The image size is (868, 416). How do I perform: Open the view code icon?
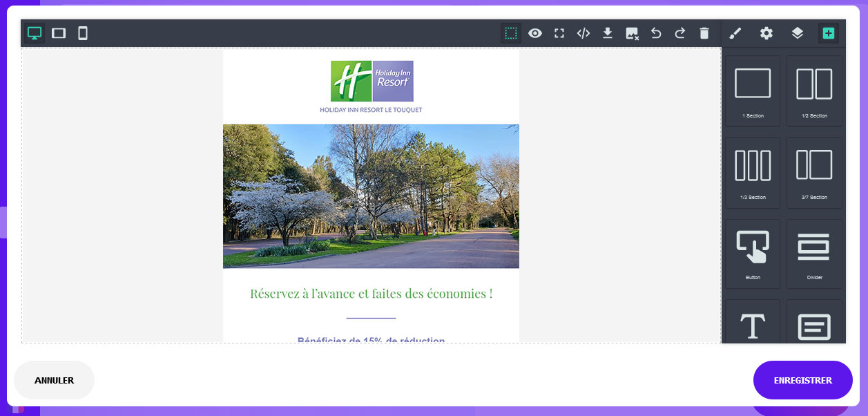(584, 33)
